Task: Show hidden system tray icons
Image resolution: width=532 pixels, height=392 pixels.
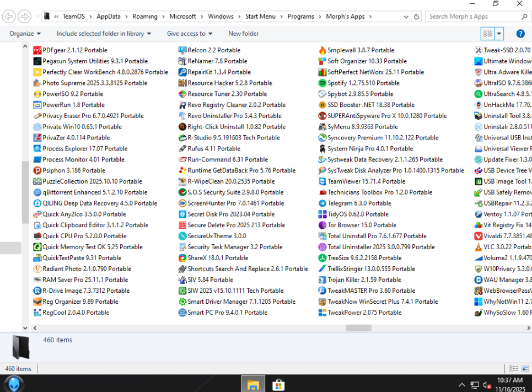Action: click(x=462, y=385)
